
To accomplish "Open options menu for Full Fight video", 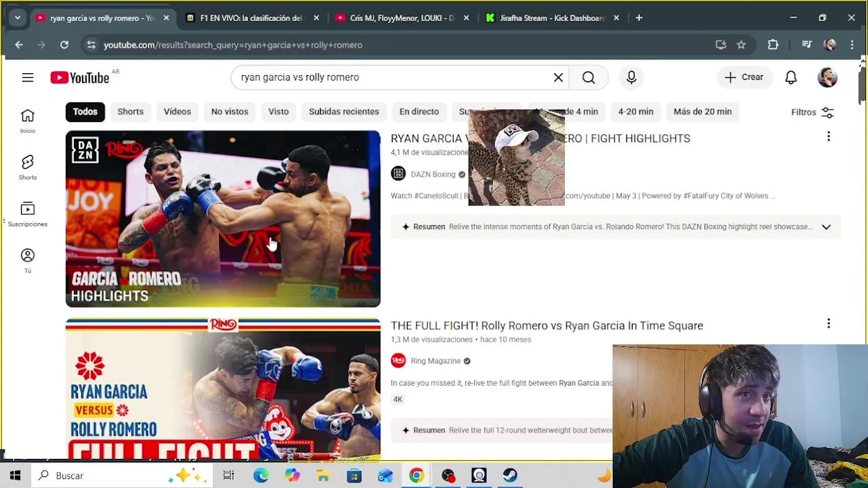I will point(828,324).
